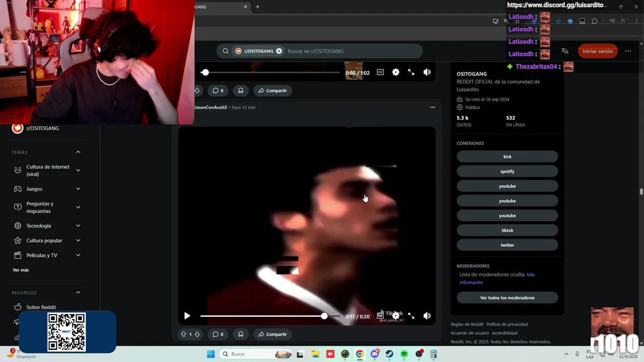This screenshot has height=362, width=644.
Task: Open Steam from the taskbar
Action: (x=389, y=354)
